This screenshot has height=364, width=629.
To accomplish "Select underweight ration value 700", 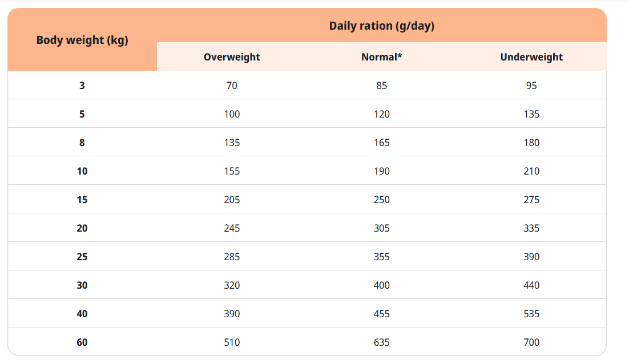I will pos(531,342).
